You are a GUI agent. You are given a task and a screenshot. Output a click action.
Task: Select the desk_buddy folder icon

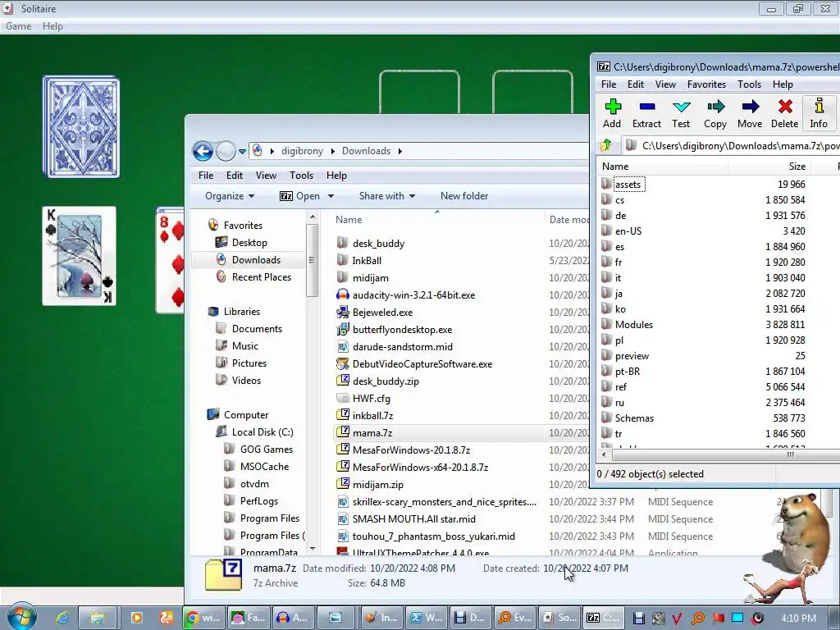point(342,243)
